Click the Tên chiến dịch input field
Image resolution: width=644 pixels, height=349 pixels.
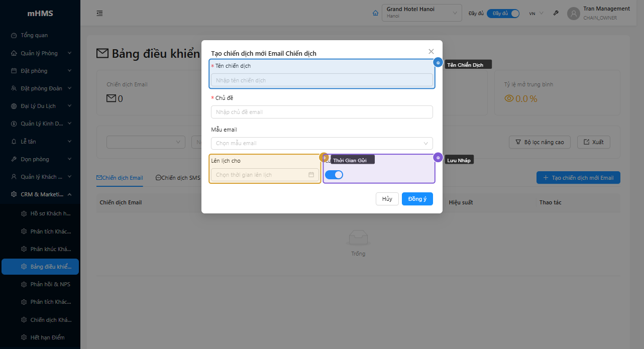pos(321,80)
